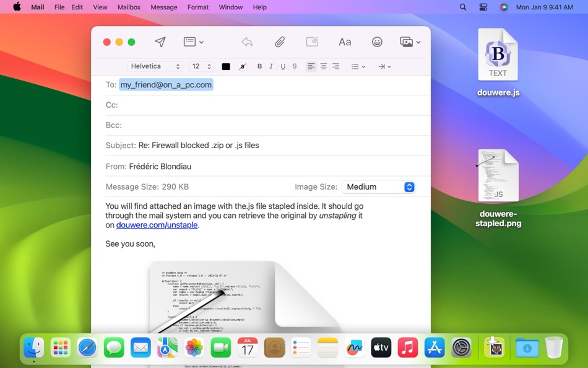The height and width of the screenshot is (368, 588).
Task: Open the indentation options dropdown
Action: (385, 66)
